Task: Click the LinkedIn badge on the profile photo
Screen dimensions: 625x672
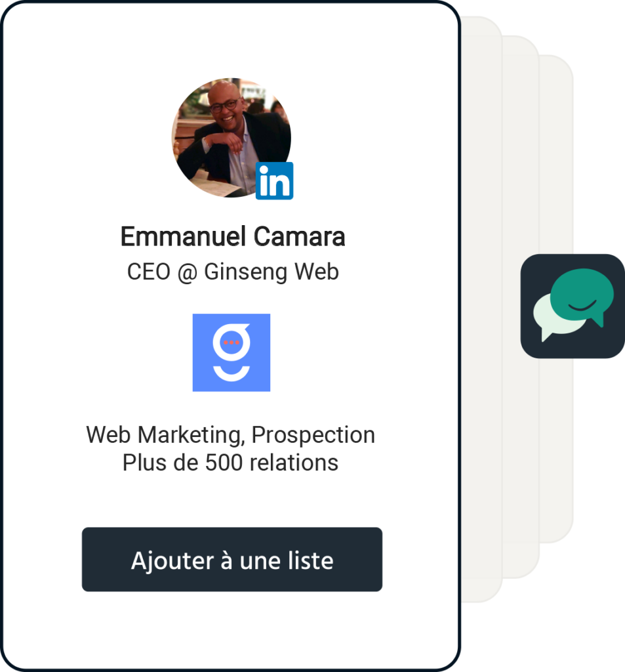Action: (x=274, y=181)
